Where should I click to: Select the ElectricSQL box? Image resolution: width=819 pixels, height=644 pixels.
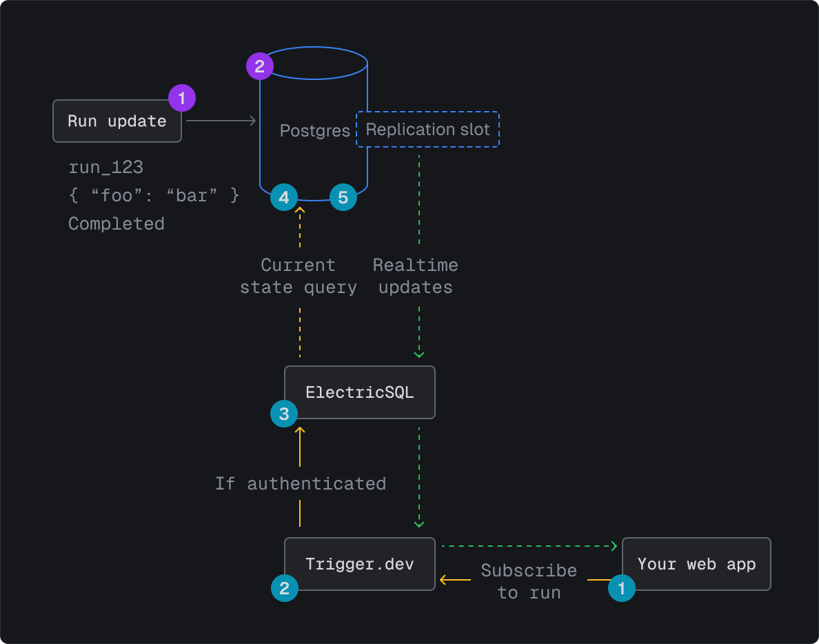(x=360, y=392)
